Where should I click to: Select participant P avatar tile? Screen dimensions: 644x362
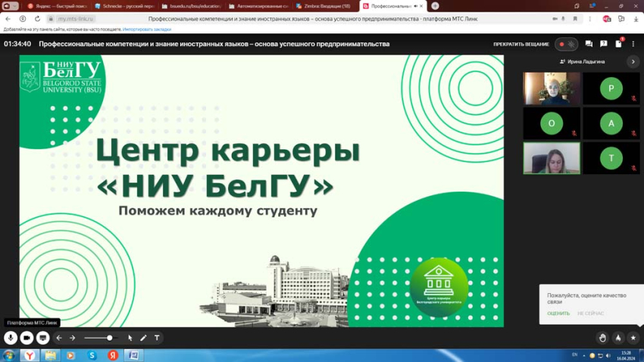pyautogui.click(x=611, y=89)
